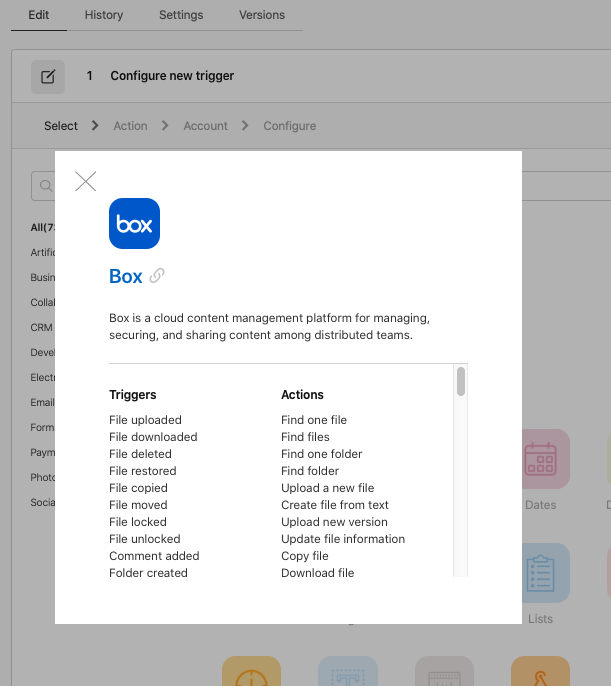Click the blue Box app logo
Viewport: 611px width, 686px height.
(134, 224)
